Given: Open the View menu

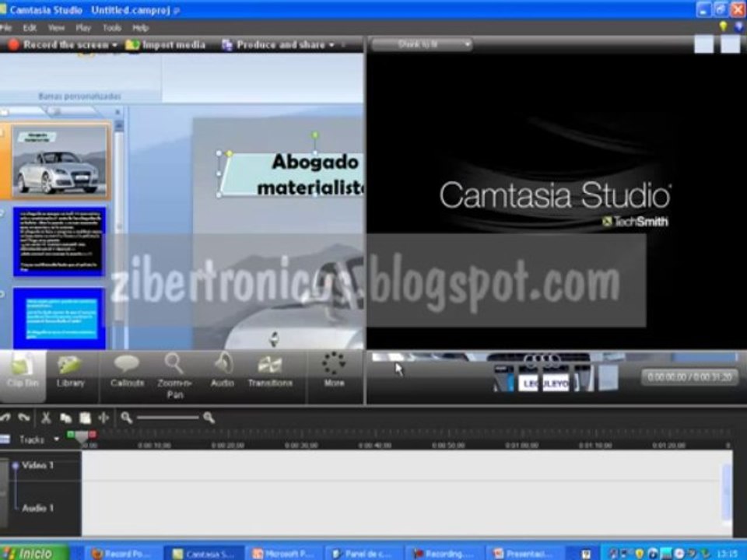Looking at the screenshot, I should (x=56, y=28).
